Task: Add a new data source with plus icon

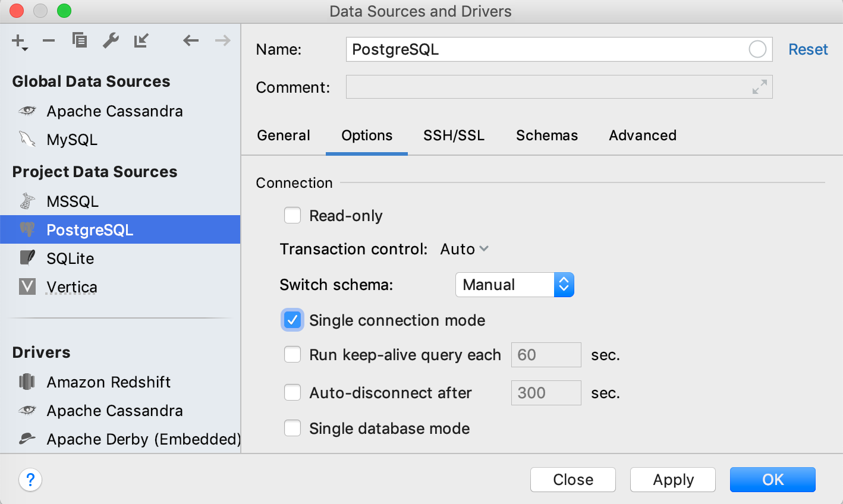Action: (20, 42)
